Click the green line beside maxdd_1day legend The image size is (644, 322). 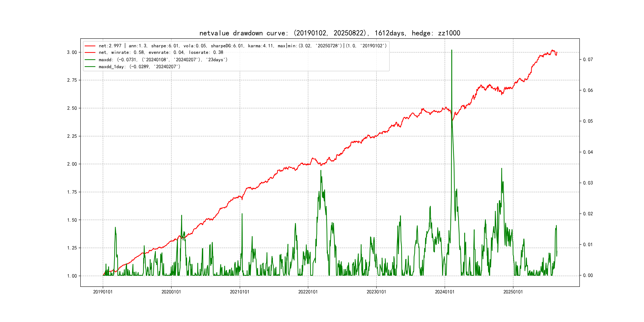tap(90, 67)
